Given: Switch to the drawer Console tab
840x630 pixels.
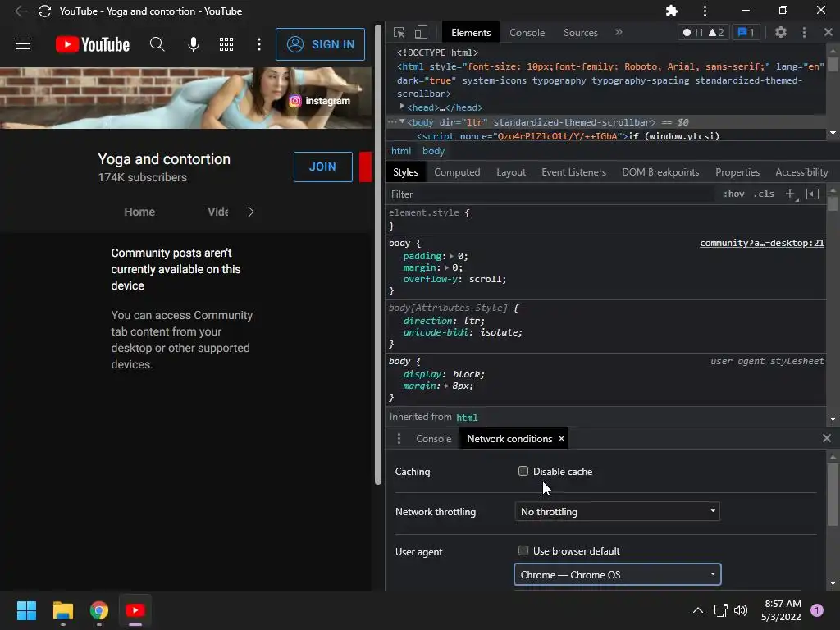Looking at the screenshot, I should 433,439.
